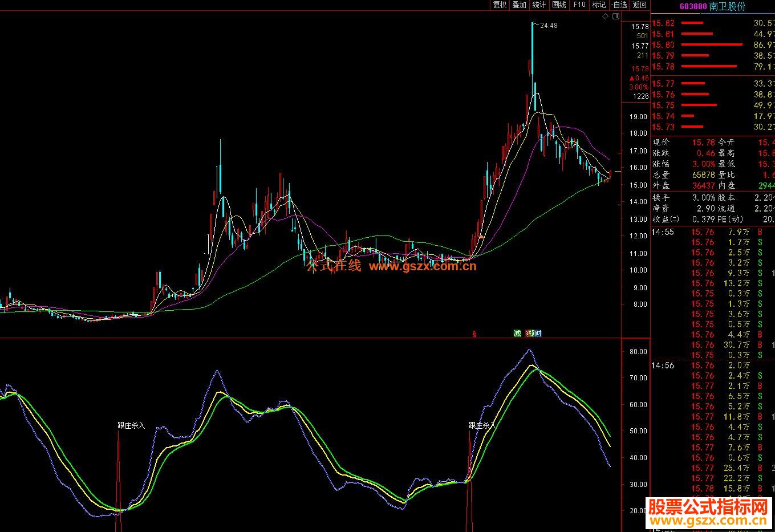Click the 11.8万 trade row
Viewport: 775px width, 532px height.
pos(713,417)
